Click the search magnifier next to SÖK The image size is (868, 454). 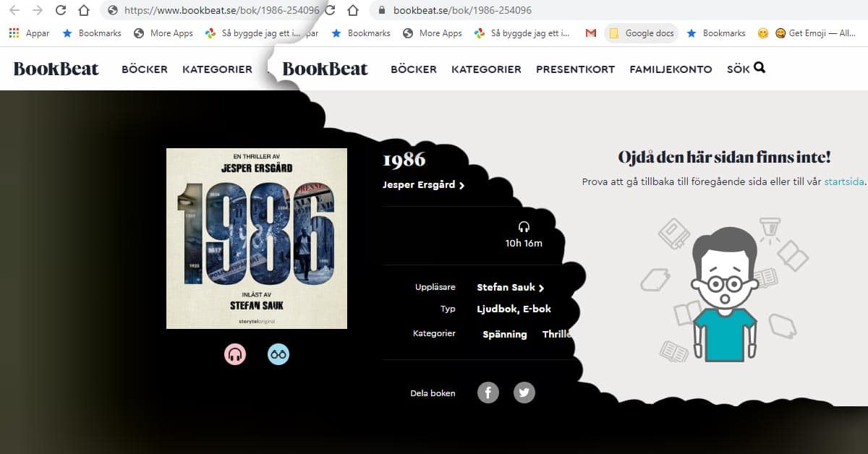pos(759,68)
